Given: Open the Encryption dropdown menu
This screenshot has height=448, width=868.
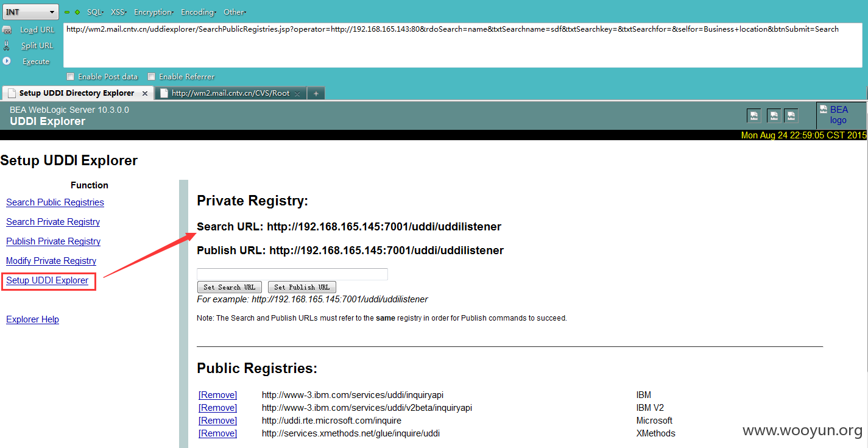Looking at the screenshot, I should (x=154, y=12).
